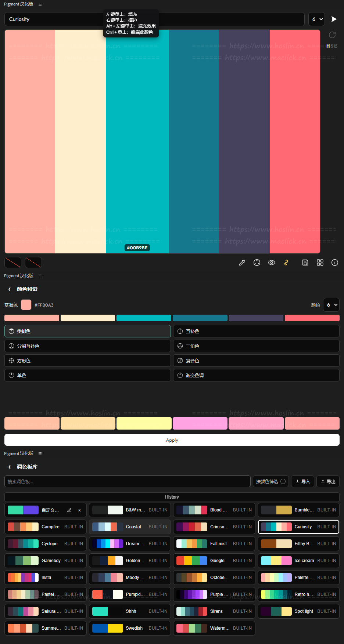Open the palette color count dropdown
Image resolution: width=344 pixels, height=644 pixels.
point(316,19)
